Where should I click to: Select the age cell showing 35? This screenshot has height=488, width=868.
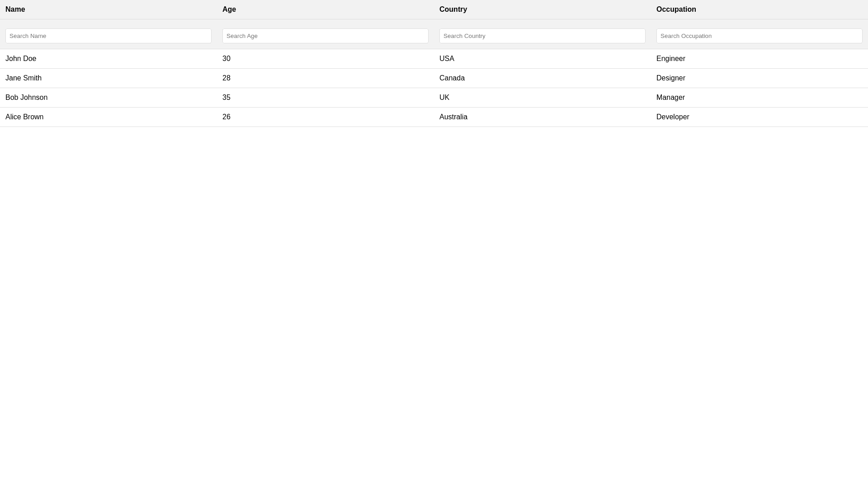pyautogui.click(x=226, y=98)
